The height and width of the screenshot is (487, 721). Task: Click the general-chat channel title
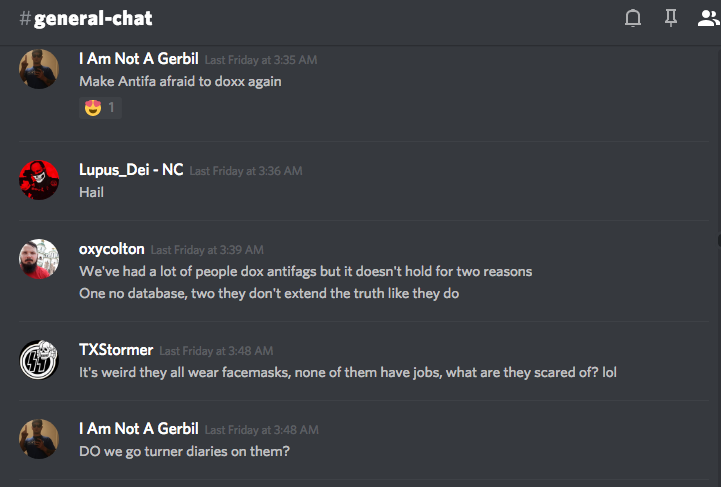pos(93,19)
